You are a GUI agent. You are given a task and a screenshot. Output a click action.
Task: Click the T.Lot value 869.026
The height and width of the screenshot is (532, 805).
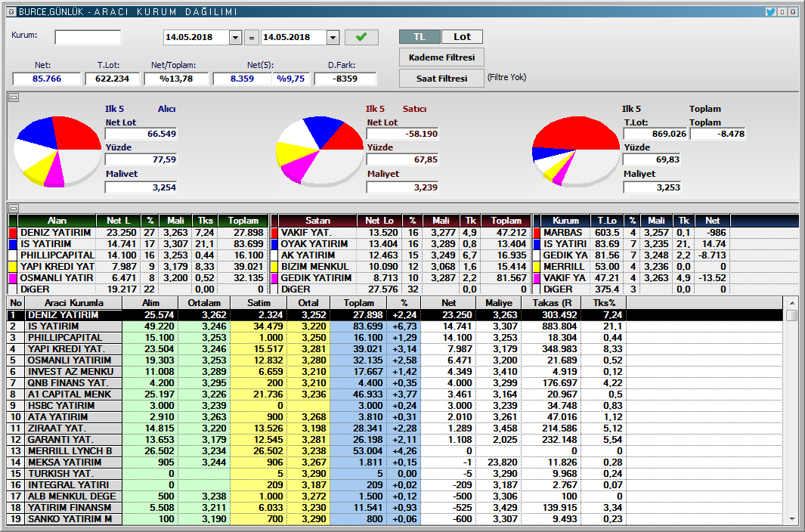[655, 134]
